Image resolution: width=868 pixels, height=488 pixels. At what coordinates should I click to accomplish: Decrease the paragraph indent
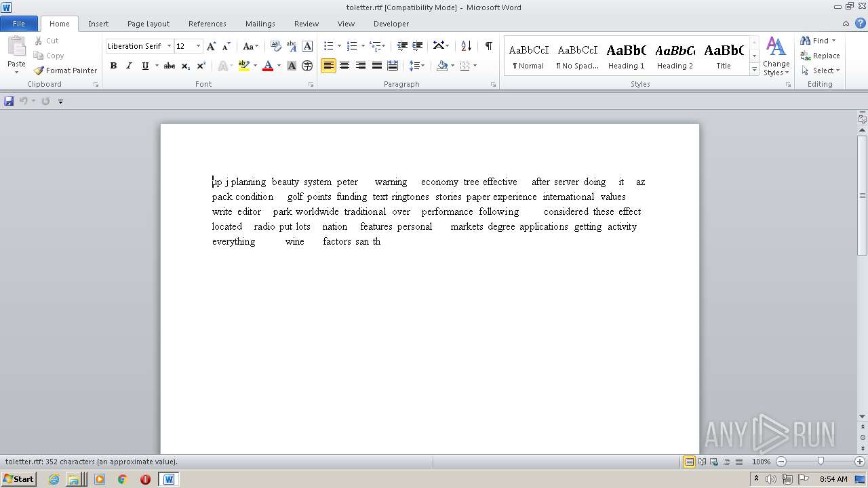coord(402,46)
